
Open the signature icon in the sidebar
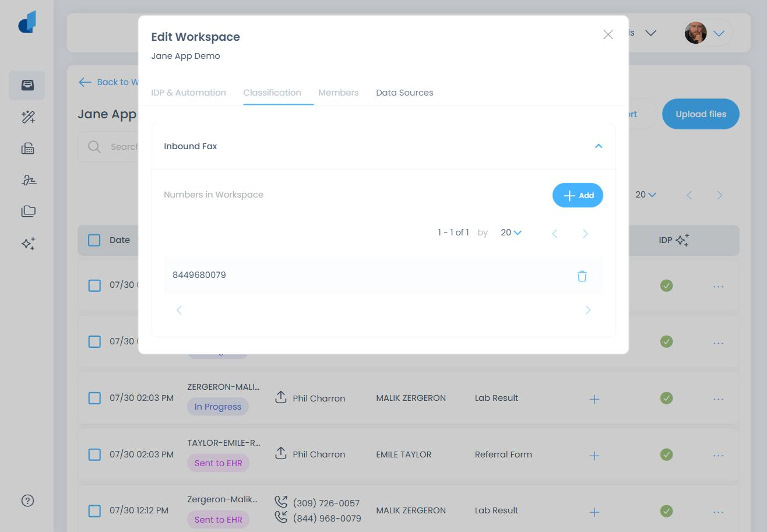[28, 180]
